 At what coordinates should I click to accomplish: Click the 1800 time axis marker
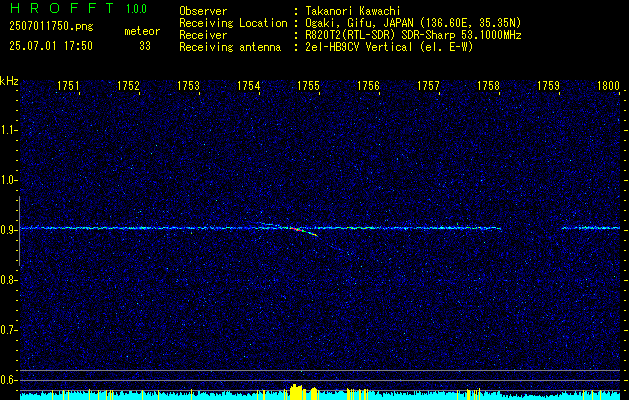[x=609, y=86]
